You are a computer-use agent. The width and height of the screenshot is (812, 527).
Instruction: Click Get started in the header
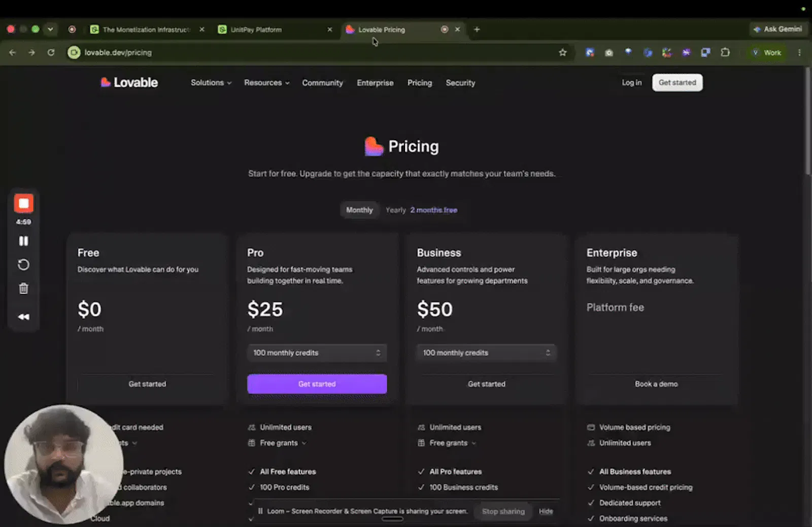[x=677, y=83]
